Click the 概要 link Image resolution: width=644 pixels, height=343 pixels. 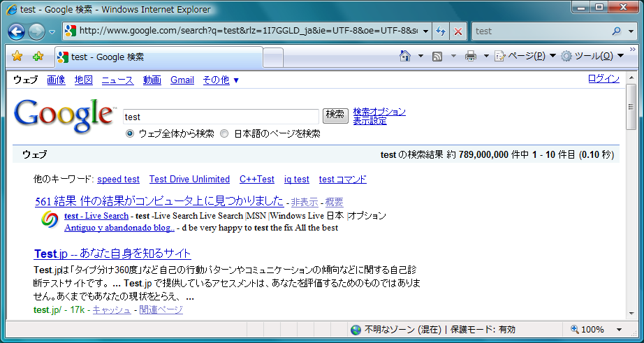coord(334,202)
